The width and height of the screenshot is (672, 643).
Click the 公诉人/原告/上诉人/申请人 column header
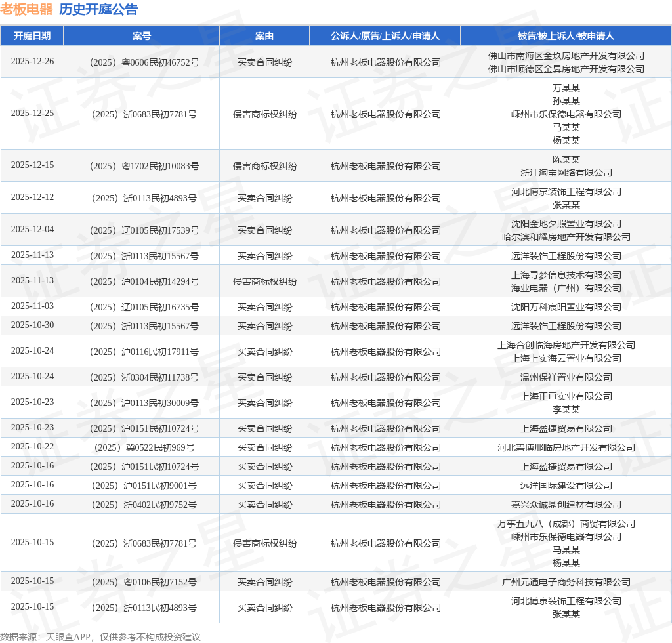pos(385,36)
